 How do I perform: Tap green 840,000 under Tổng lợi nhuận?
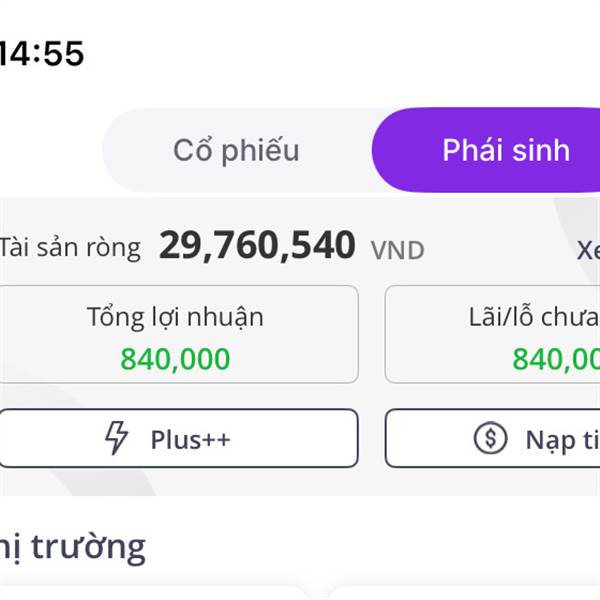coord(175,359)
